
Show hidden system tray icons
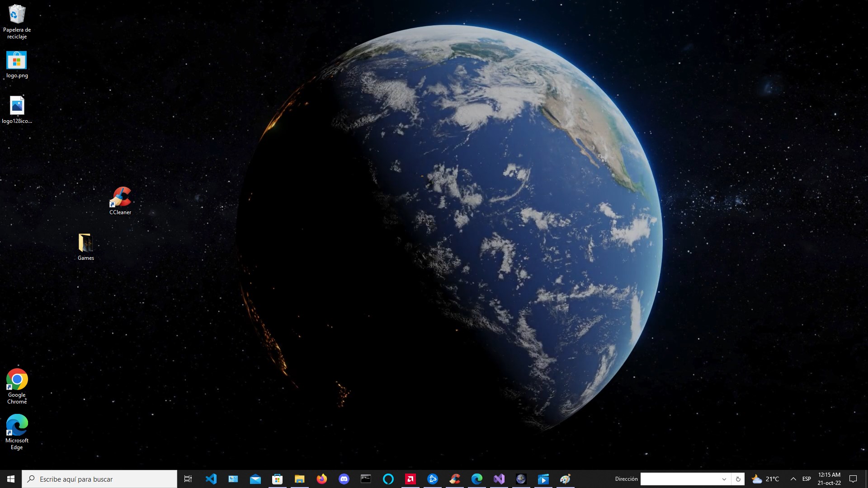[793, 479]
